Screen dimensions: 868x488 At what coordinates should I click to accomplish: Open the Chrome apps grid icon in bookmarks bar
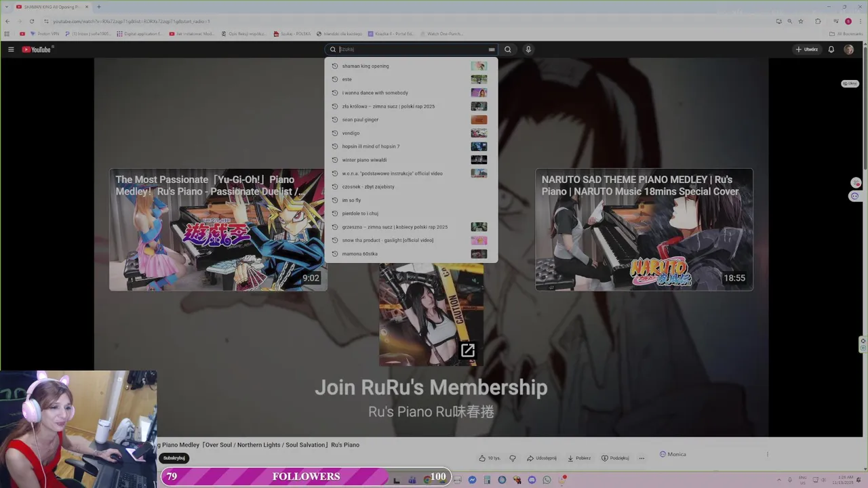pyautogui.click(x=7, y=33)
